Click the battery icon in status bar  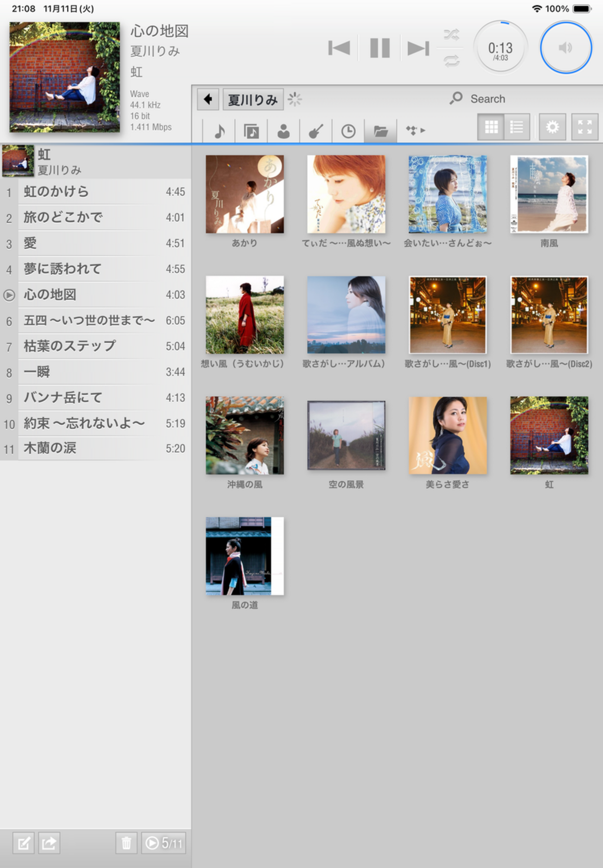[x=582, y=8]
